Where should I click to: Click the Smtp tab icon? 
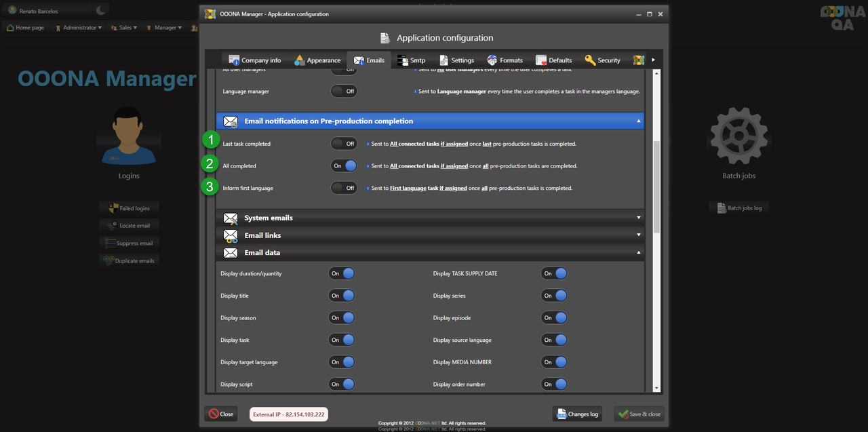click(402, 60)
